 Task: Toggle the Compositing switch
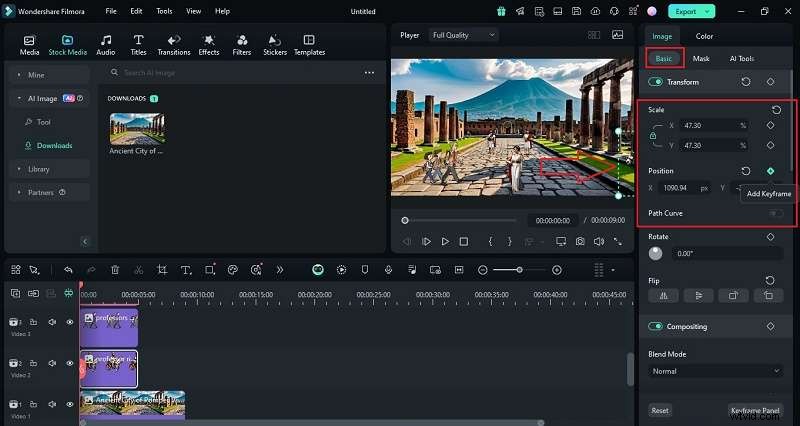655,327
